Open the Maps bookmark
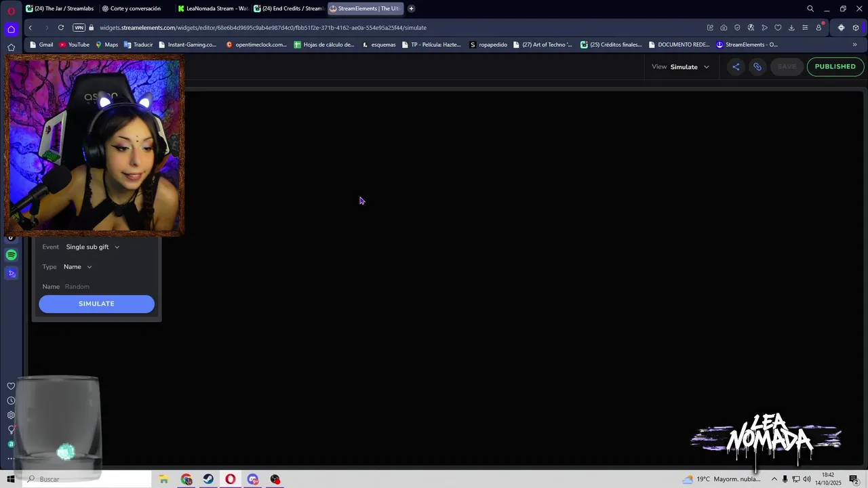 point(106,45)
